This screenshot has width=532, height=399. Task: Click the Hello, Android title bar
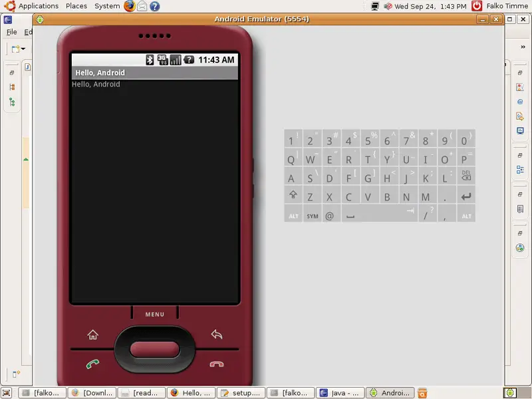tap(155, 73)
